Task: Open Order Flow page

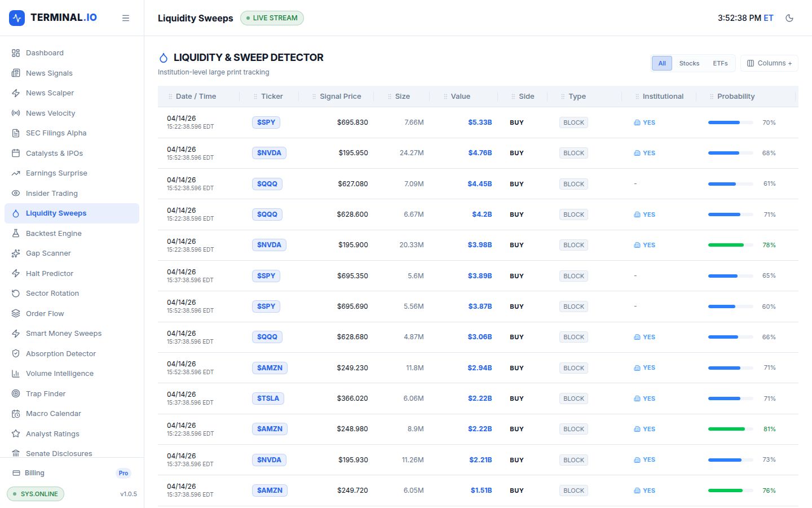Action: tap(72, 313)
